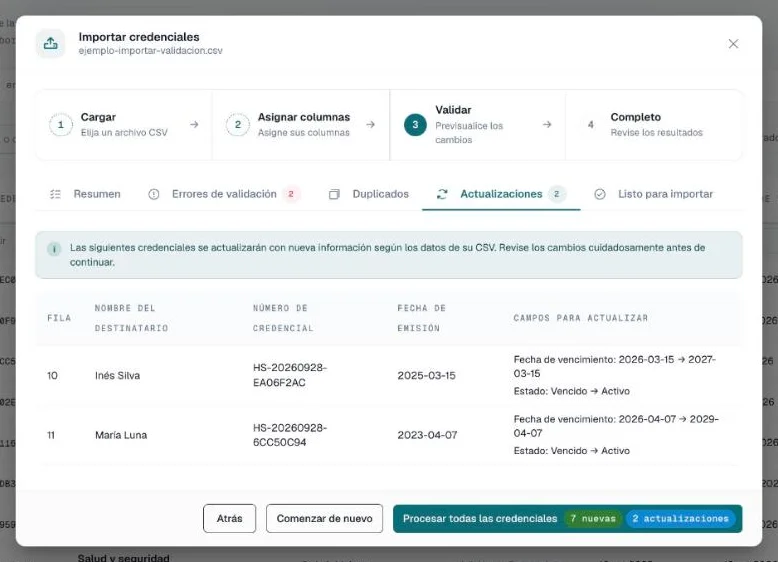Click row number 10

[x=52, y=375]
